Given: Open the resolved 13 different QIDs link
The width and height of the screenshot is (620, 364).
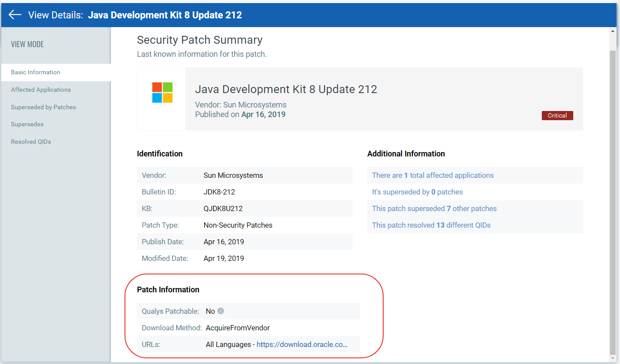Looking at the screenshot, I should [431, 225].
